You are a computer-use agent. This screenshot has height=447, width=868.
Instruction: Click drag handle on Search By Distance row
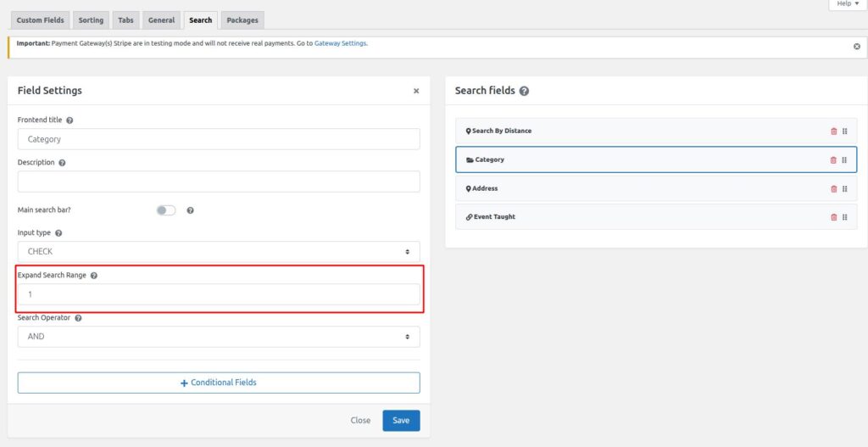click(845, 131)
